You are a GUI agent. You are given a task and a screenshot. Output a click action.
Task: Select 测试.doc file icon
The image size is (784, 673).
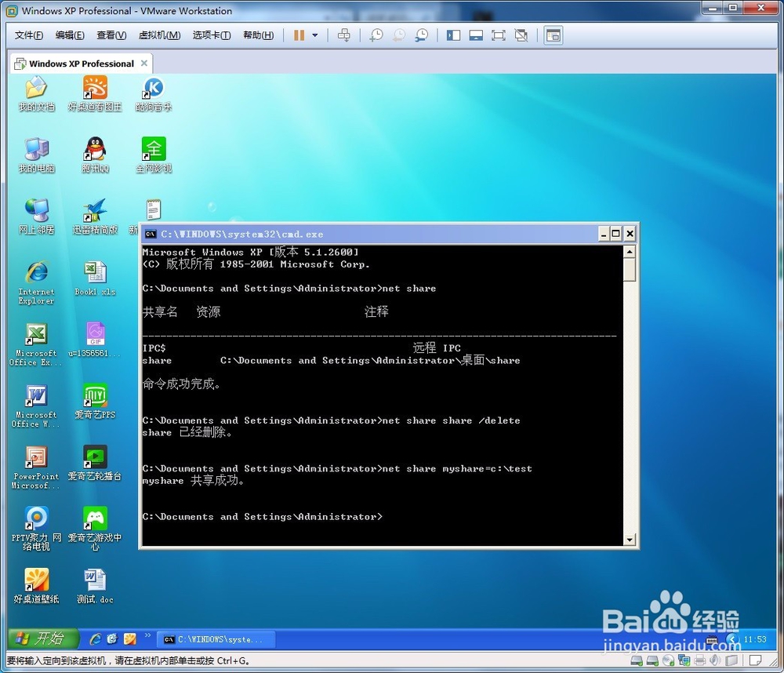95,586
